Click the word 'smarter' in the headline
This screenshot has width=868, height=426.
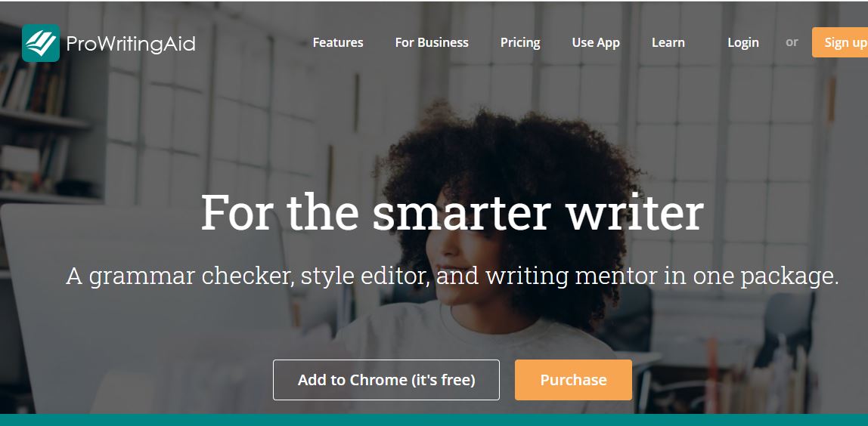pyautogui.click(x=460, y=212)
